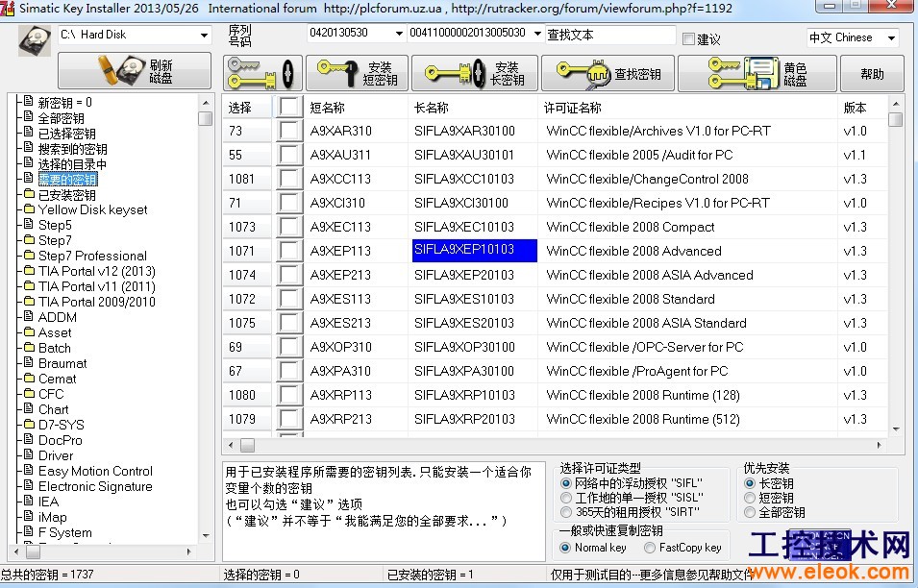Click the yellow disk button
The height and width of the screenshot is (588, 918).
click(x=757, y=73)
